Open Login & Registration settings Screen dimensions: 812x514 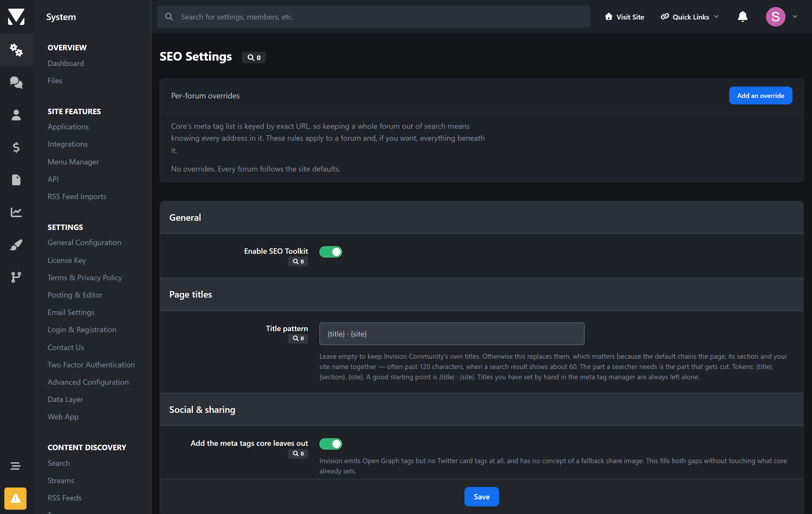(82, 329)
